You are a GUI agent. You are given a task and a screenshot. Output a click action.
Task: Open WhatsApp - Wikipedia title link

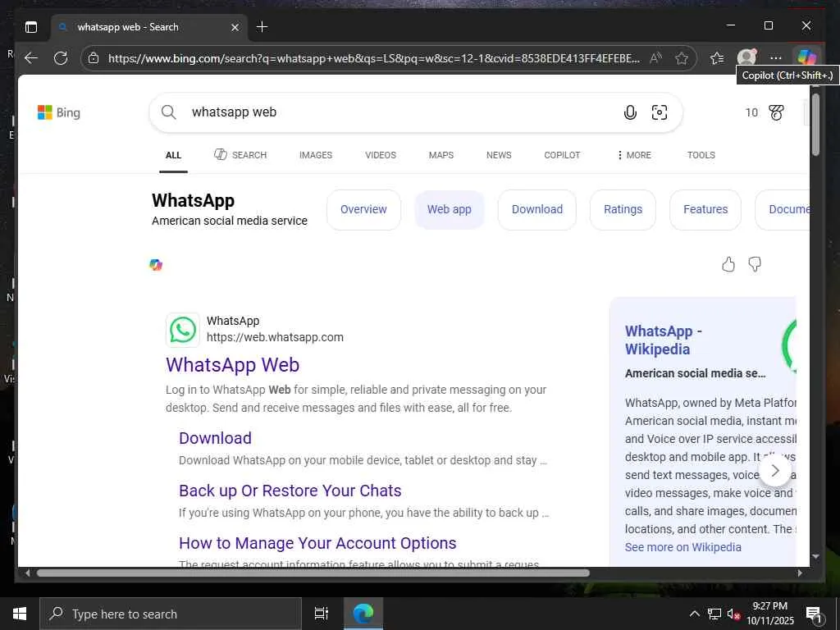tap(663, 340)
